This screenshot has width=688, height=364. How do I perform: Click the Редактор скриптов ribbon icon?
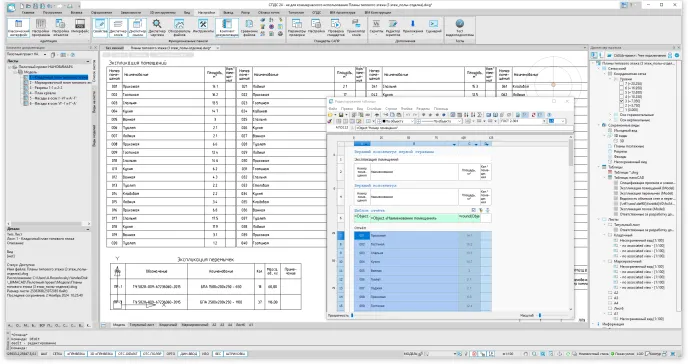tap(393, 28)
